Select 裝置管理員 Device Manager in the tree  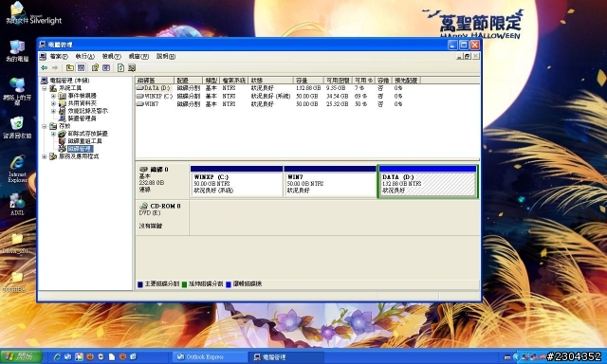(x=83, y=118)
